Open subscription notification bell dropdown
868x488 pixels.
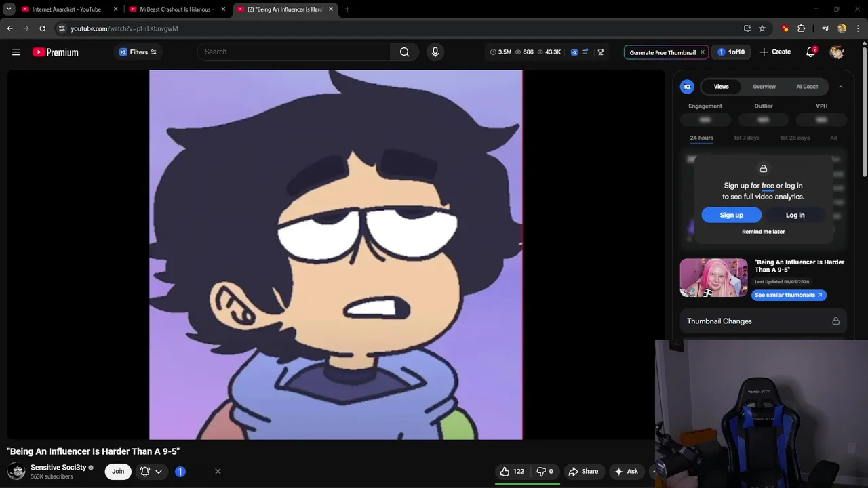(x=151, y=471)
